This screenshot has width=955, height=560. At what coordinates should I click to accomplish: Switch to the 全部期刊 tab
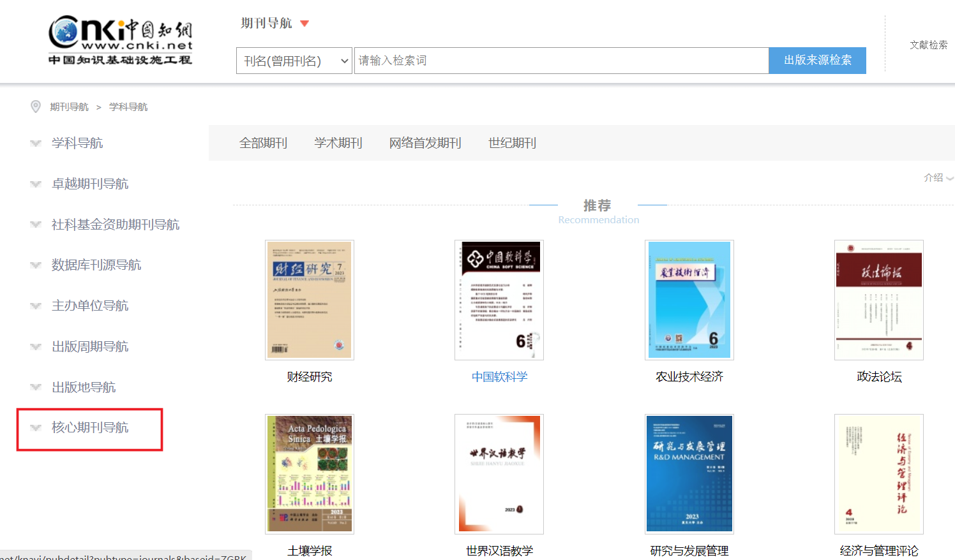263,143
